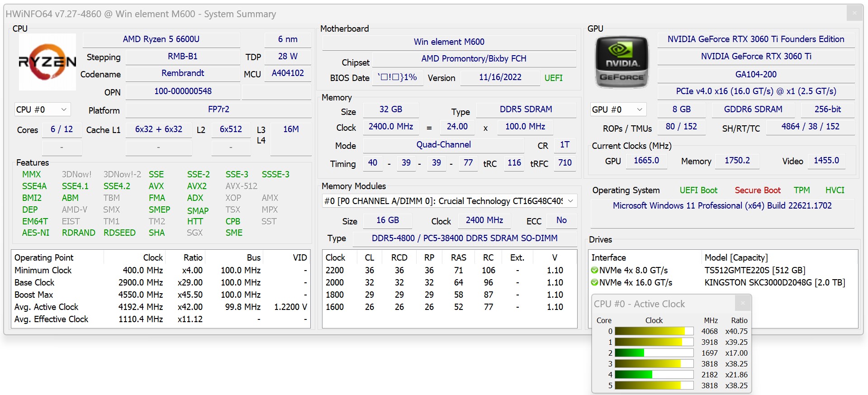The width and height of the screenshot is (868, 395).
Task: Click the DDR5-4800 / PC5-38400 module type field
Action: coord(465,238)
